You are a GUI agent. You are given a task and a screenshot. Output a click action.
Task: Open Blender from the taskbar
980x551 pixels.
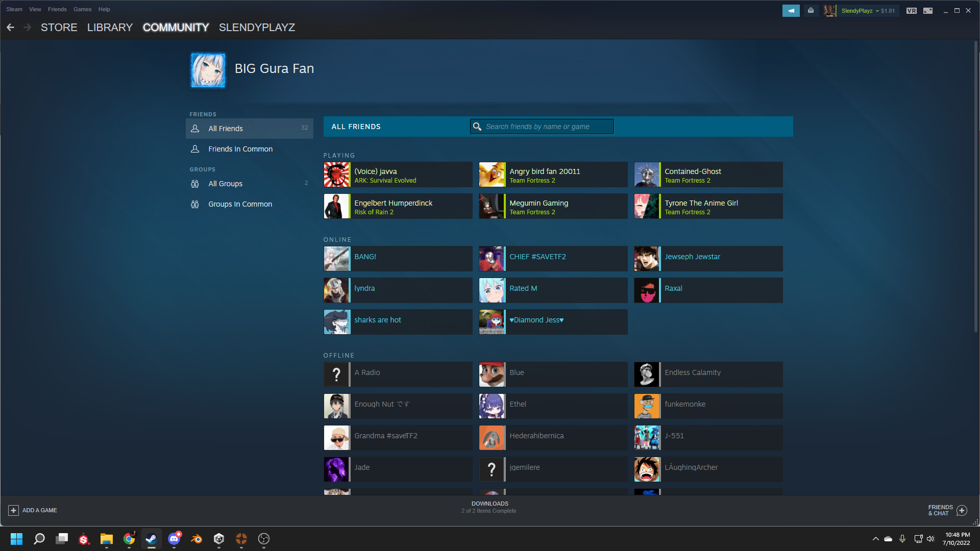coord(197,539)
